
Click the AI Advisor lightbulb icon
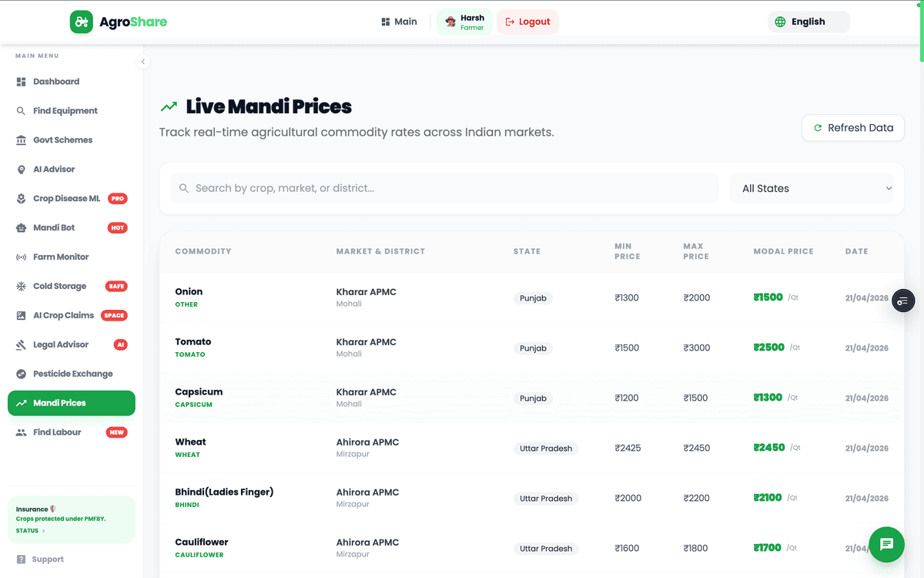pyautogui.click(x=21, y=170)
